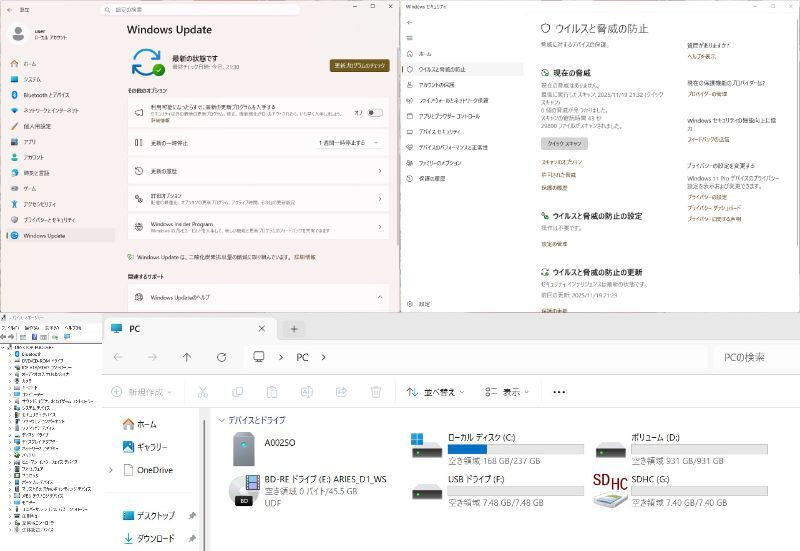
Task: Open 操作 menu in Device Manager
Action: tap(32, 328)
